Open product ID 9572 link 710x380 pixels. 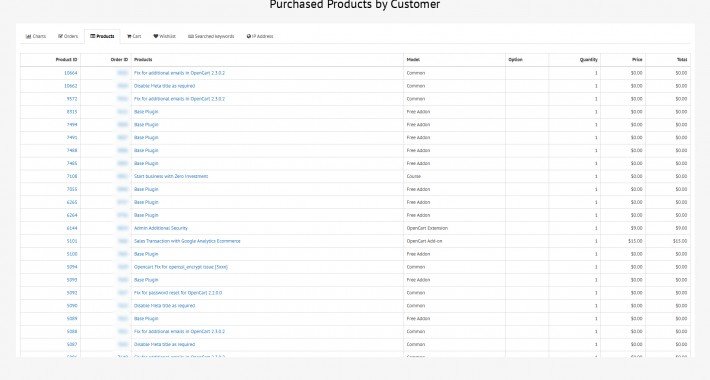coord(72,99)
